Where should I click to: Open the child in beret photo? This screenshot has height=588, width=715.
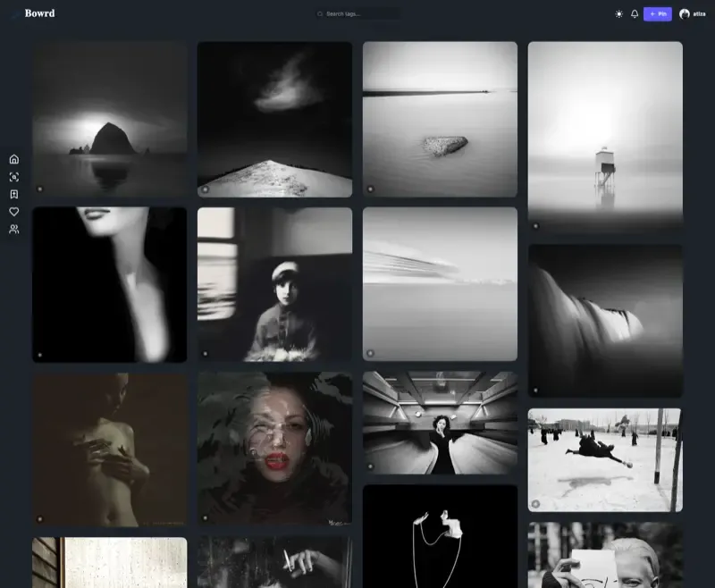coord(274,284)
